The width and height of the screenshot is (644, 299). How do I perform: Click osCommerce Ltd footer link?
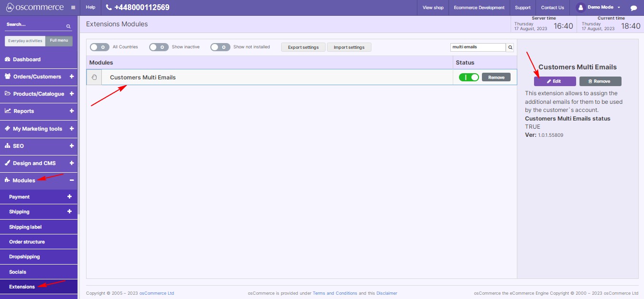(x=156, y=293)
